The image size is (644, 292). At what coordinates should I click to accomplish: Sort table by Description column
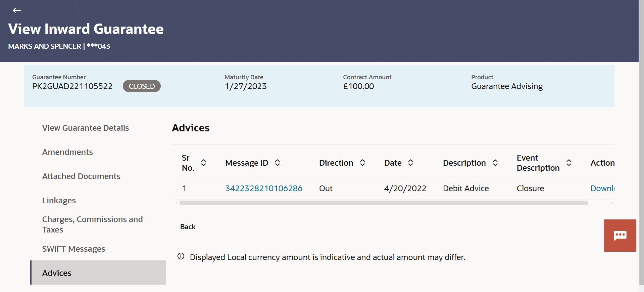click(x=495, y=163)
